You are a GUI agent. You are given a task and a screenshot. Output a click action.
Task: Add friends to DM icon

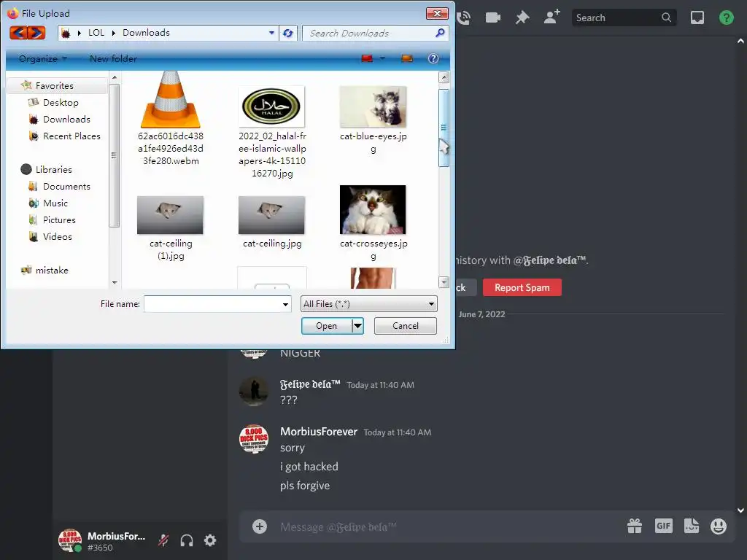551,17
